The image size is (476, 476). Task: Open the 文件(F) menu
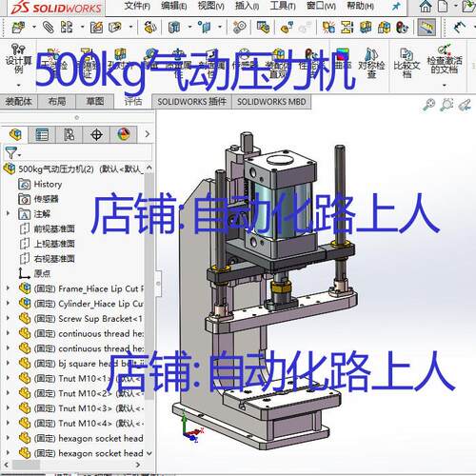click(x=137, y=6)
